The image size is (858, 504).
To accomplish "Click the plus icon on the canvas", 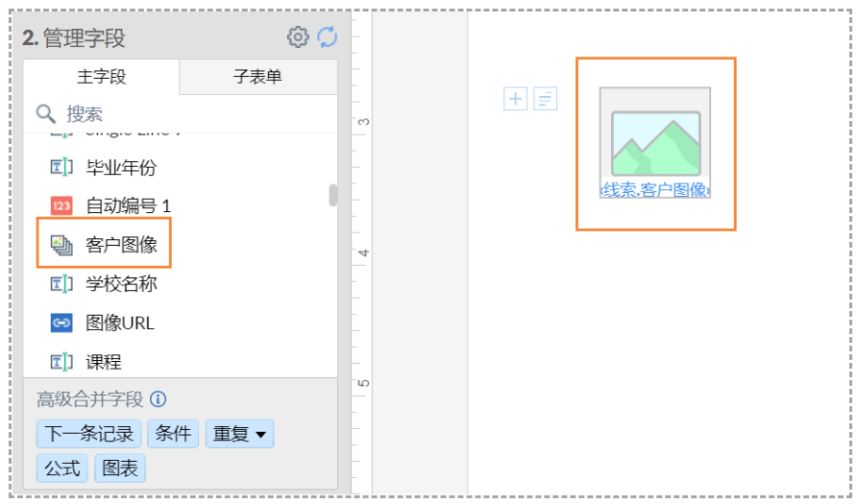I will (x=516, y=99).
